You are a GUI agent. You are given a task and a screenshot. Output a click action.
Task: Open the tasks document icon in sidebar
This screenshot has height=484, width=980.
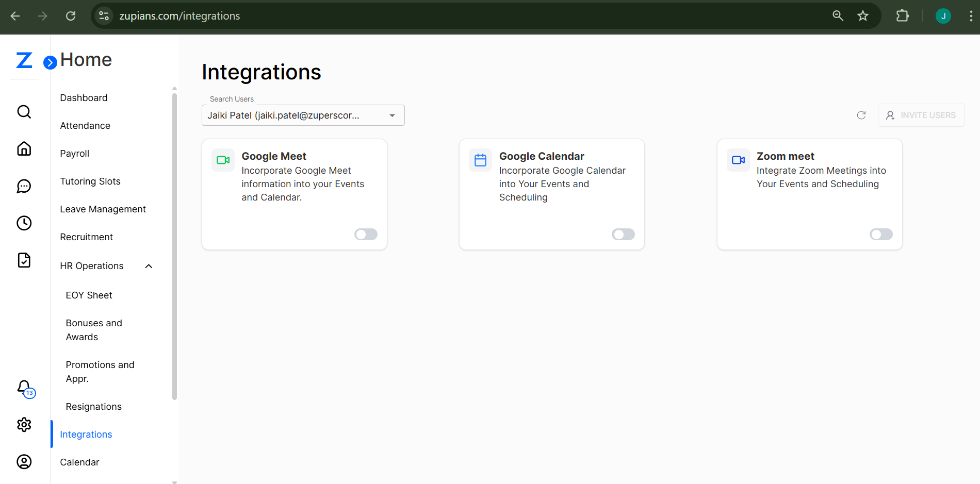click(x=24, y=260)
